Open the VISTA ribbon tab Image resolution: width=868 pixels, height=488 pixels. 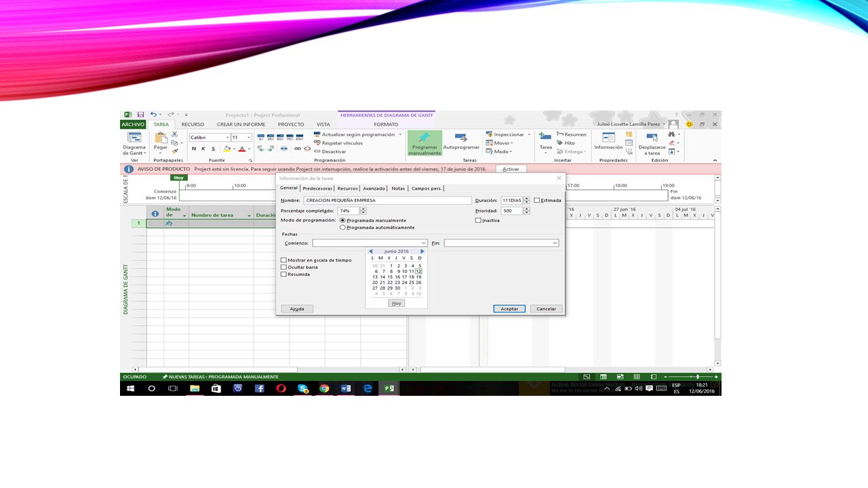(323, 125)
